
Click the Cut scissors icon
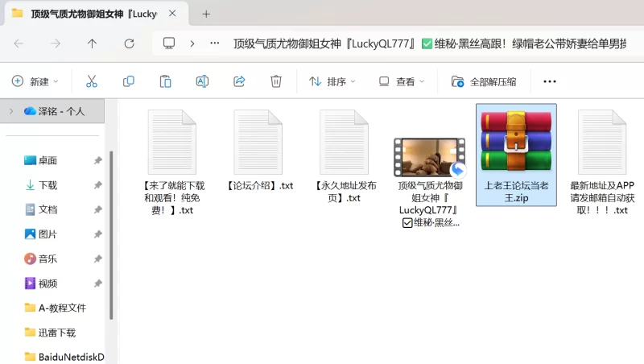(x=92, y=81)
